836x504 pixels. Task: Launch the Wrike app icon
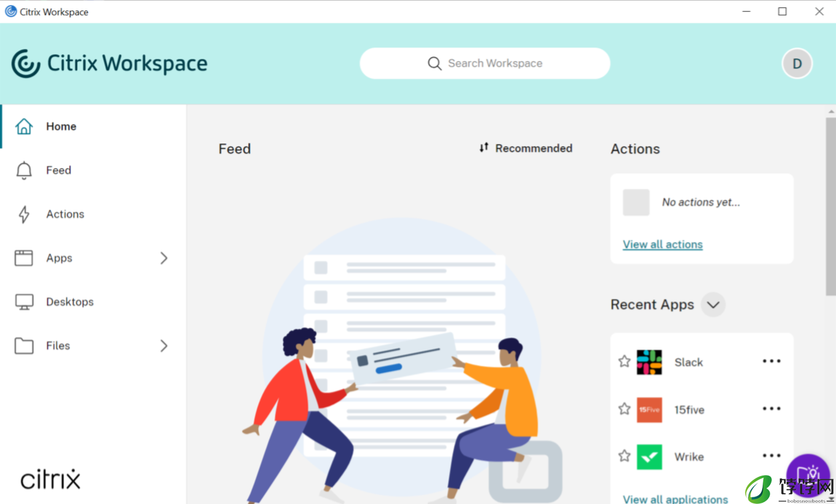point(649,457)
